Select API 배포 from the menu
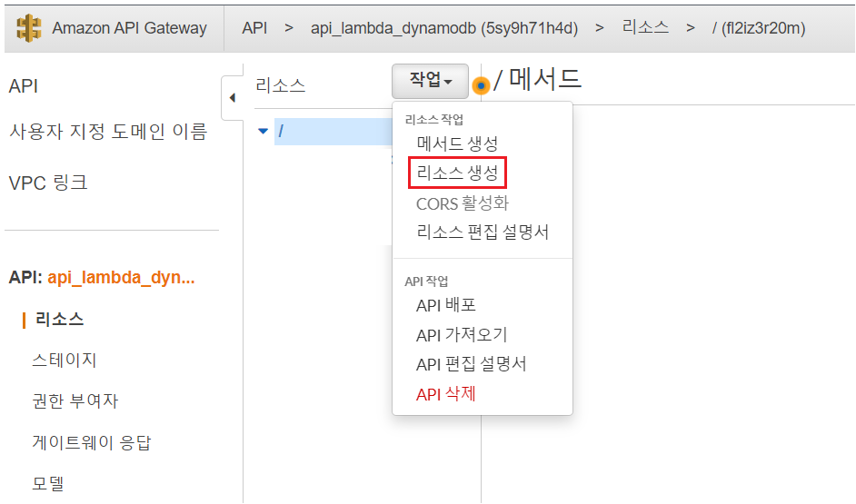Screen dimensions: 856x504 pyautogui.click(x=445, y=305)
